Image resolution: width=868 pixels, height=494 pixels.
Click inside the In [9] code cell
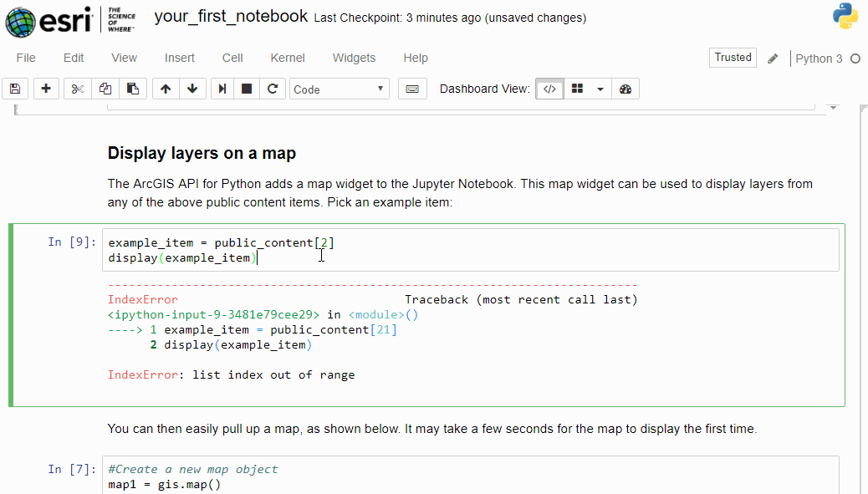pyautogui.click(x=471, y=250)
